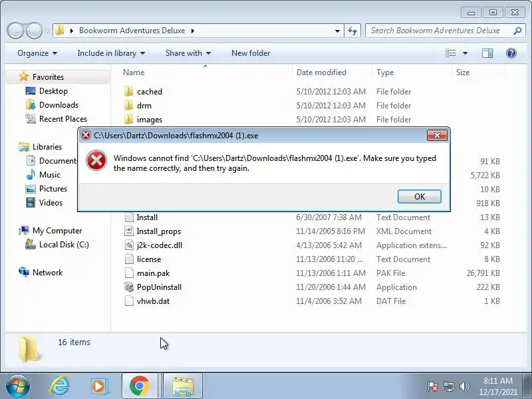Select the license text file icon
Image resolution: width=532 pixels, height=399 pixels.
point(129,259)
